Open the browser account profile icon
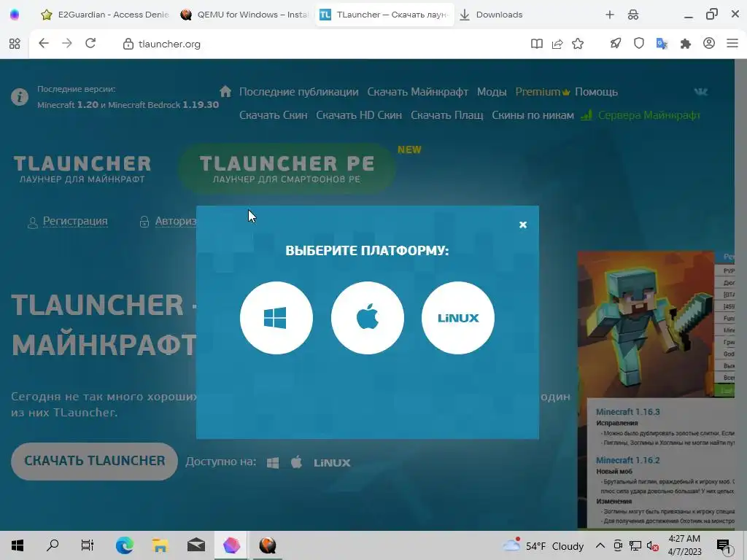 coord(709,44)
